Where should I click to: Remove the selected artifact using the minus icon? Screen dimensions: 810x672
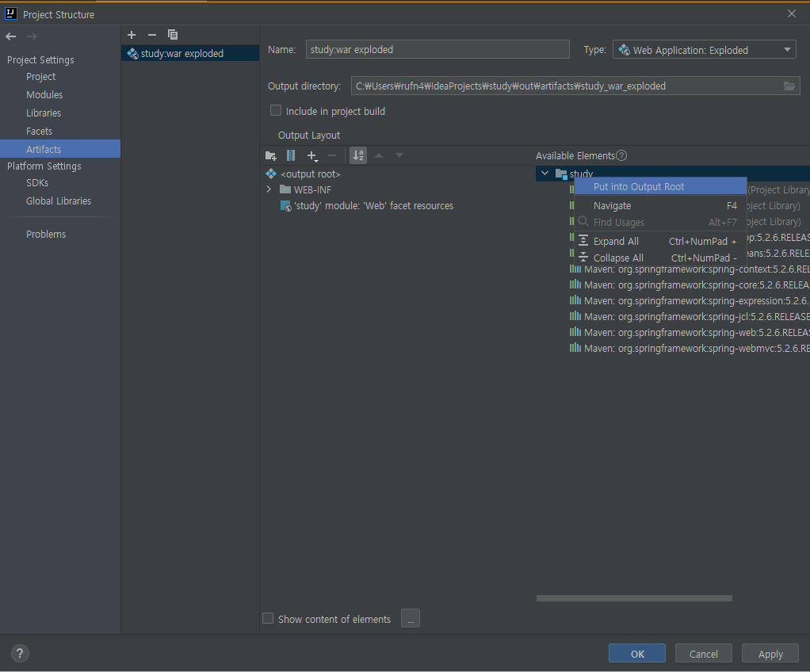click(x=151, y=35)
